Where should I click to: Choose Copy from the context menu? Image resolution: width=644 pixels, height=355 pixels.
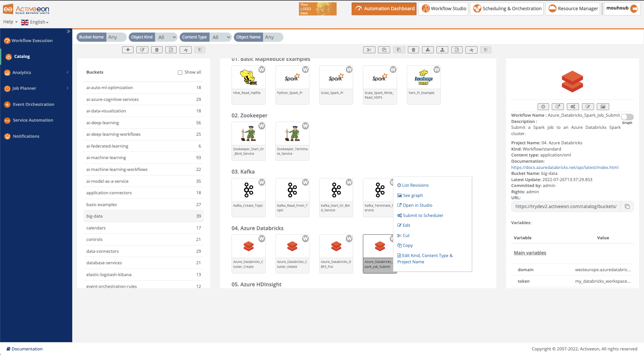405,245
